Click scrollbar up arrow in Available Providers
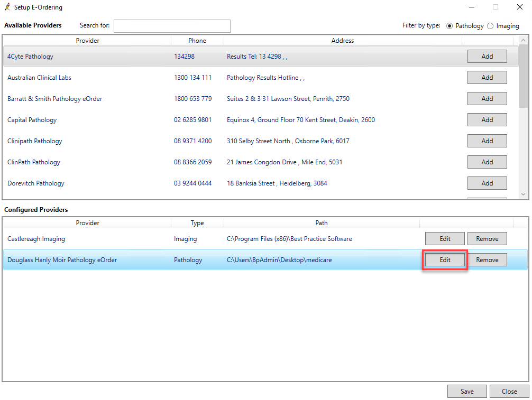Image resolution: width=532 pixels, height=400 pixels. pos(523,40)
